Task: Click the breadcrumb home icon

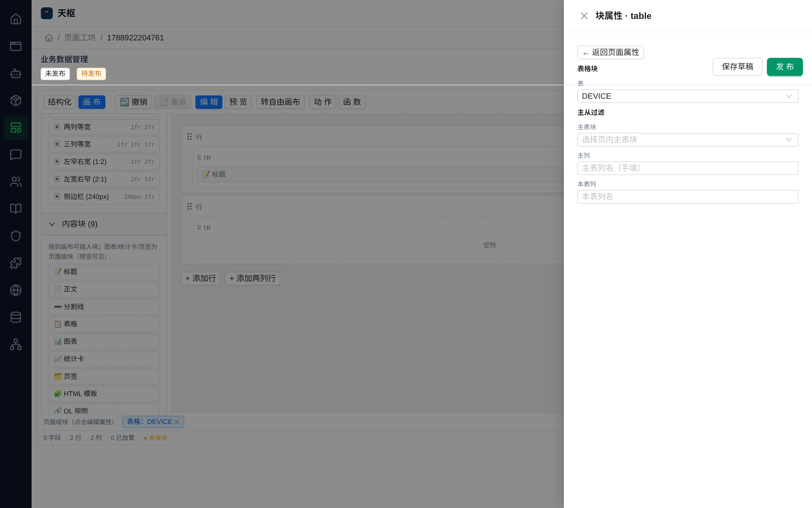Action: click(x=49, y=38)
